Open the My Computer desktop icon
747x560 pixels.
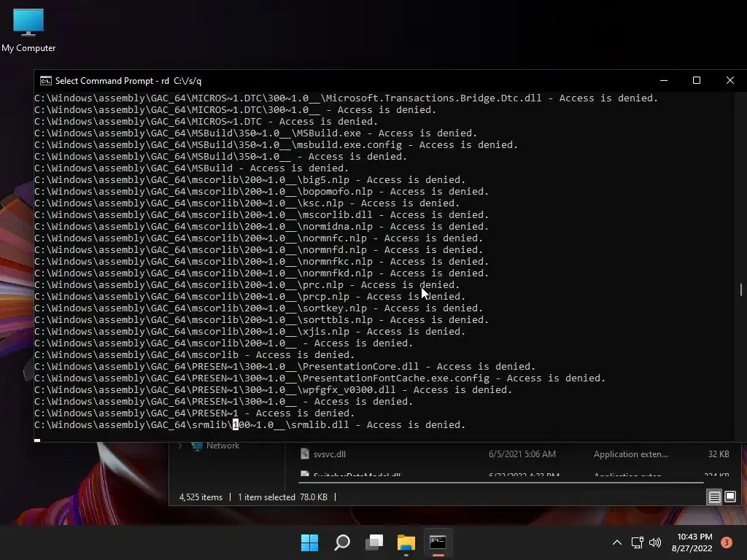[x=28, y=31]
